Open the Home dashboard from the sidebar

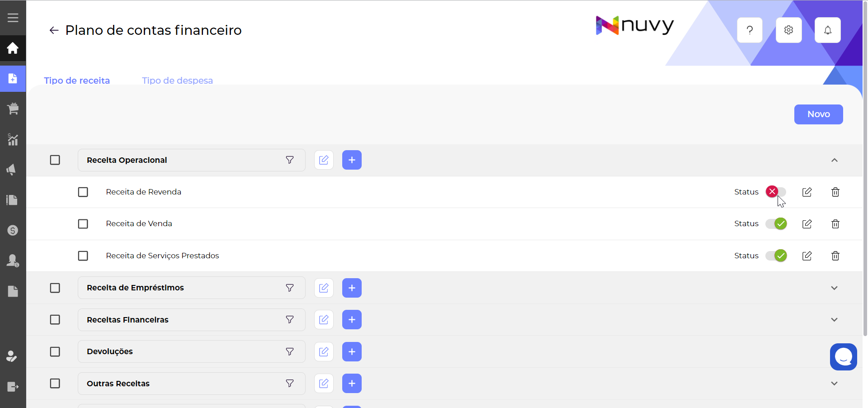tap(13, 48)
